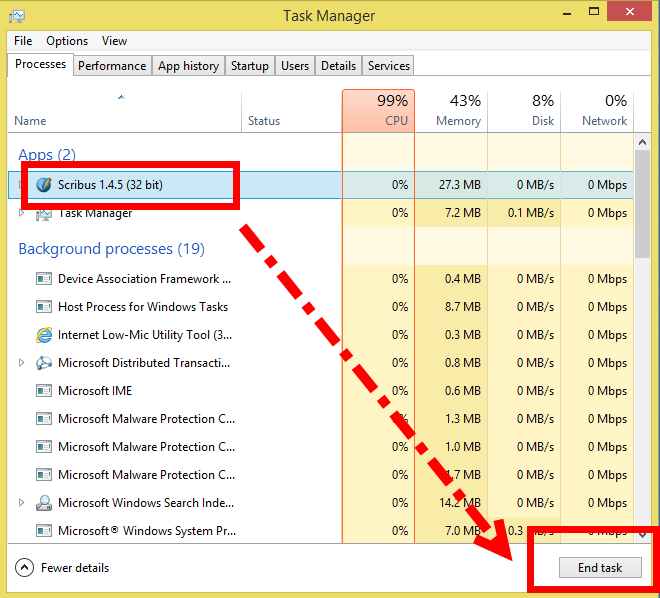Switch to the App history tab
The image size is (660, 598).
pos(189,66)
